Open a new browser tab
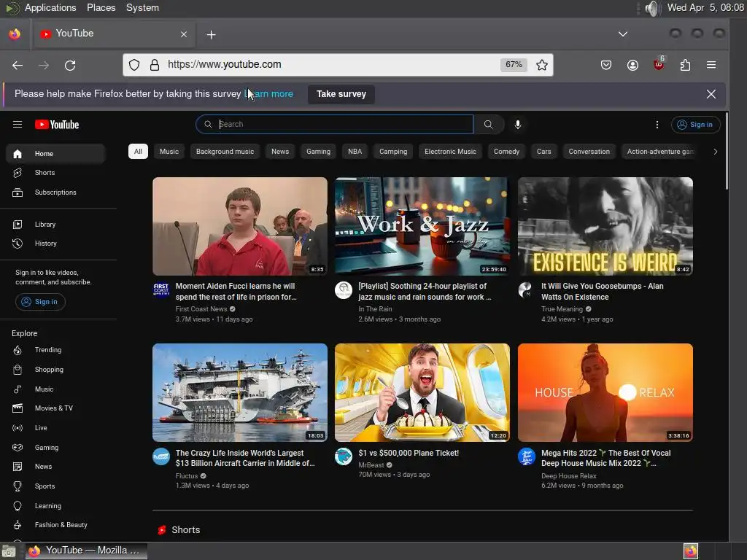The image size is (747, 560). pyautogui.click(x=211, y=34)
